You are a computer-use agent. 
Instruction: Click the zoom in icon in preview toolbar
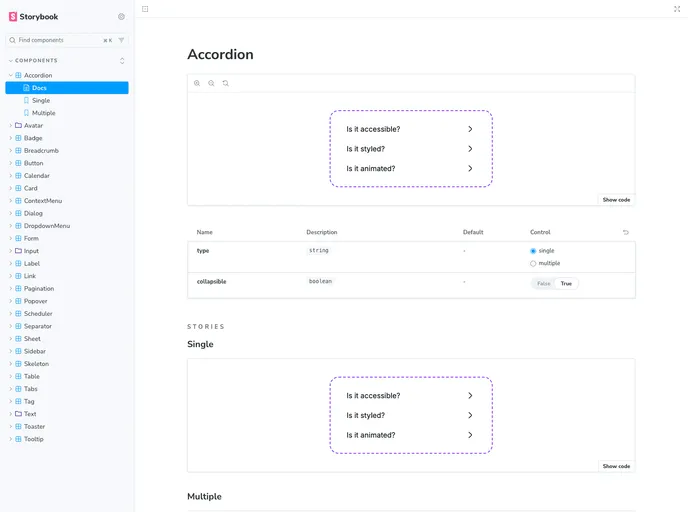coord(197,83)
